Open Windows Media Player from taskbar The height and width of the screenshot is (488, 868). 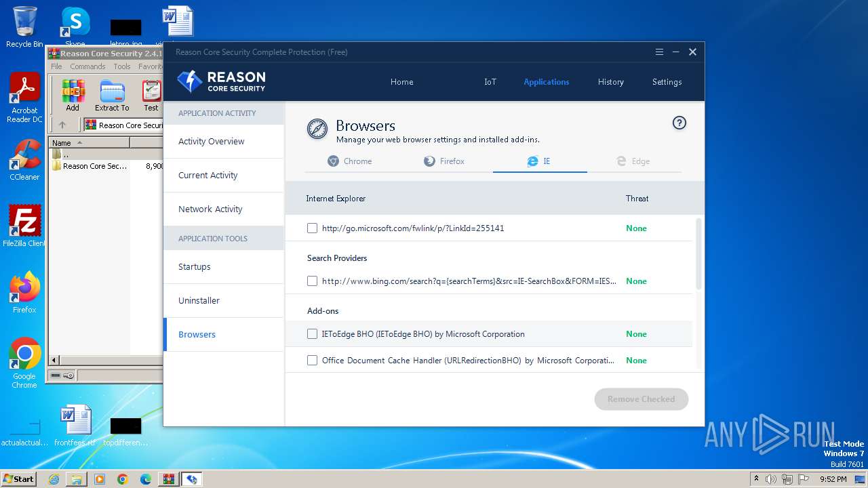[x=100, y=479]
